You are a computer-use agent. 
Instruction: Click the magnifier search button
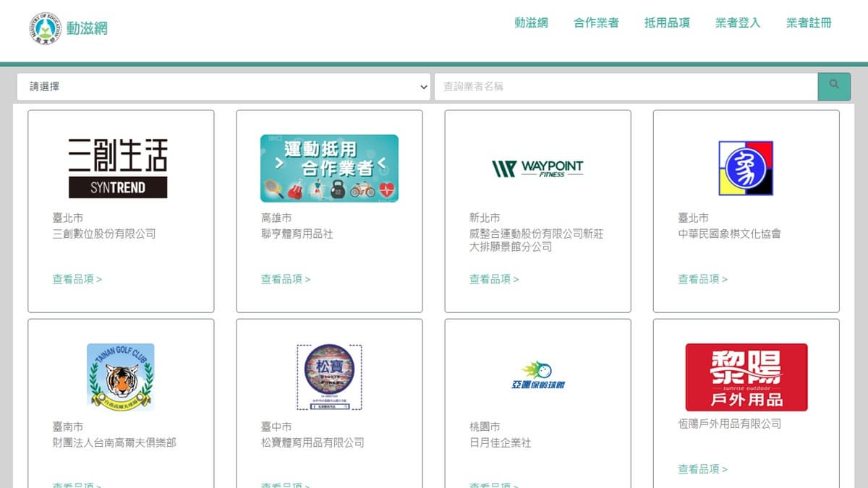tap(834, 86)
